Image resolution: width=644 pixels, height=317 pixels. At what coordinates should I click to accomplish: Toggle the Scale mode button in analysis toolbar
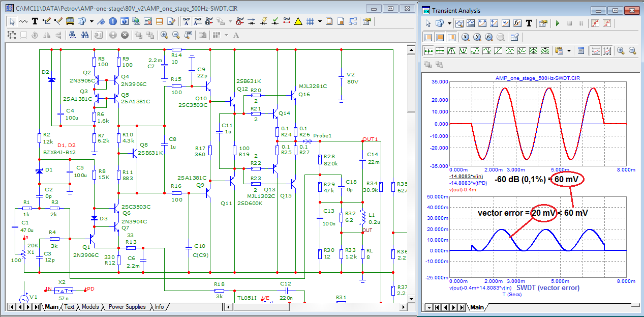(459, 23)
